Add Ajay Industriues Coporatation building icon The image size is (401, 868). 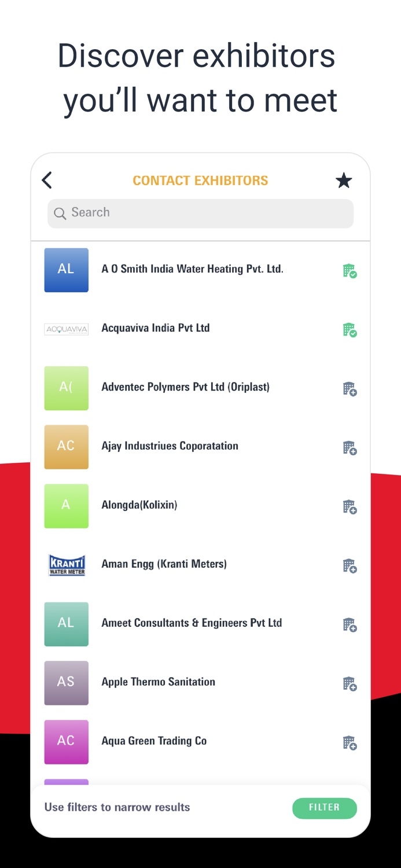click(350, 448)
